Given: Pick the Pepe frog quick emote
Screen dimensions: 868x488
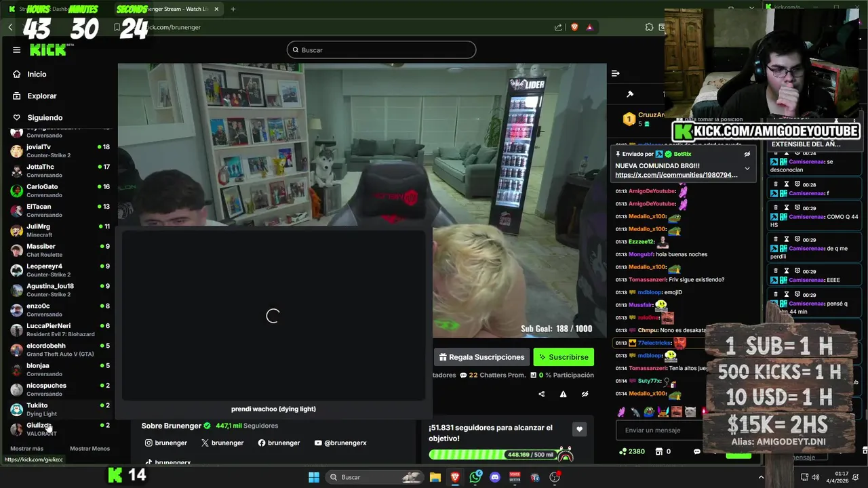Looking at the screenshot, I should coord(649,411).
